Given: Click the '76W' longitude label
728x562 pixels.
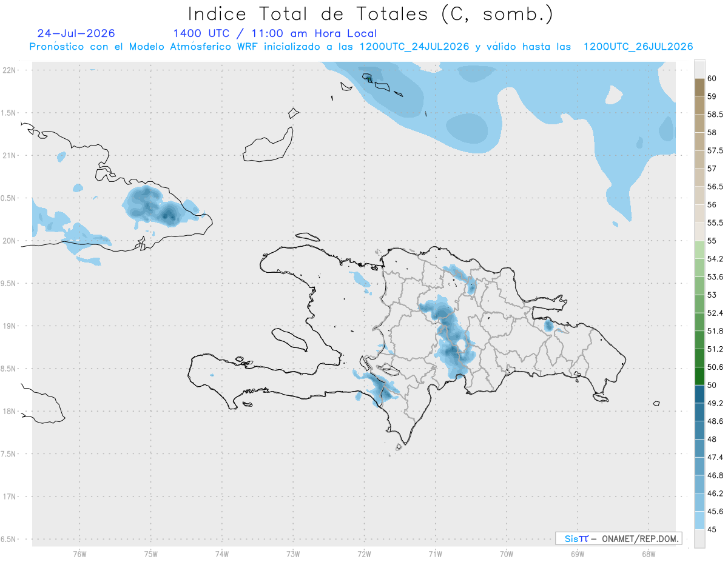Looking at the screenshot, I should click(x=79, y=554).
